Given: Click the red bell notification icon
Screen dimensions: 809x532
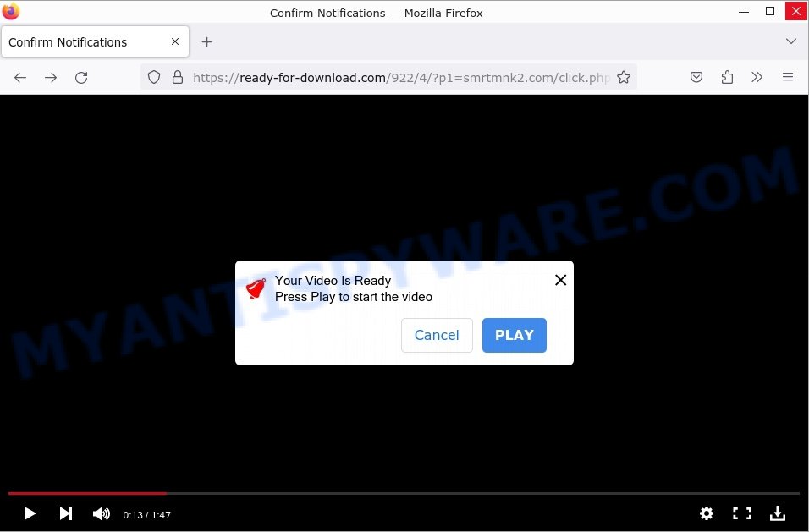Looking at the screenshot, I should [256, 288].
